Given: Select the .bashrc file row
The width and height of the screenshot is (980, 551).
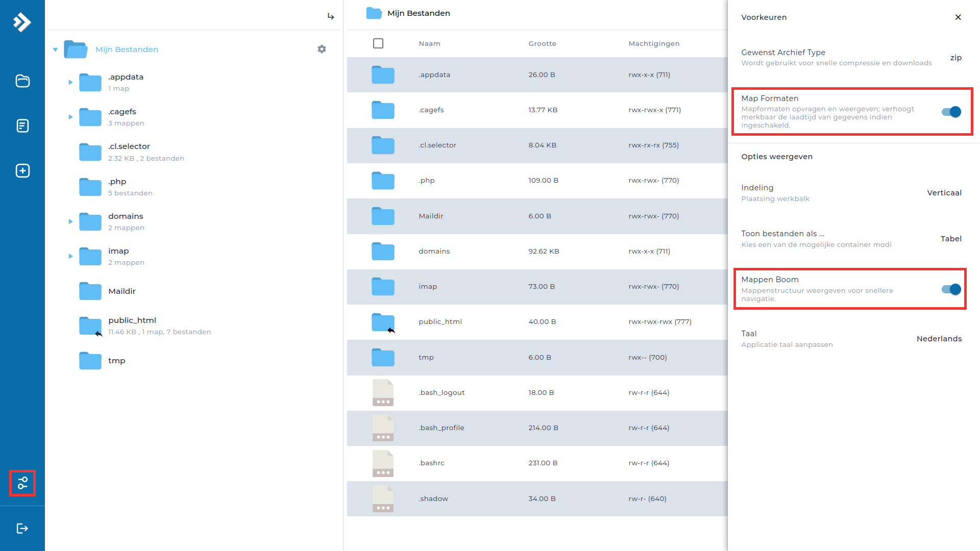Looking at the screenshot, I should (432, 463).
